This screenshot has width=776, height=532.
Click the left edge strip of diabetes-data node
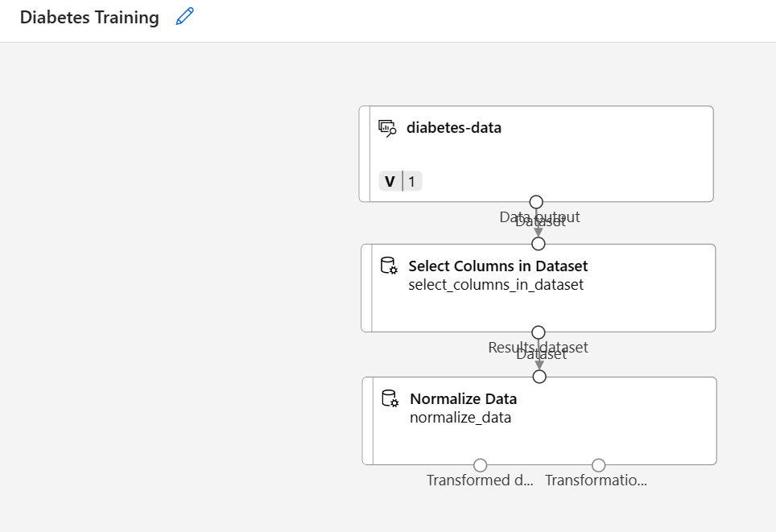tap(364, 154)
